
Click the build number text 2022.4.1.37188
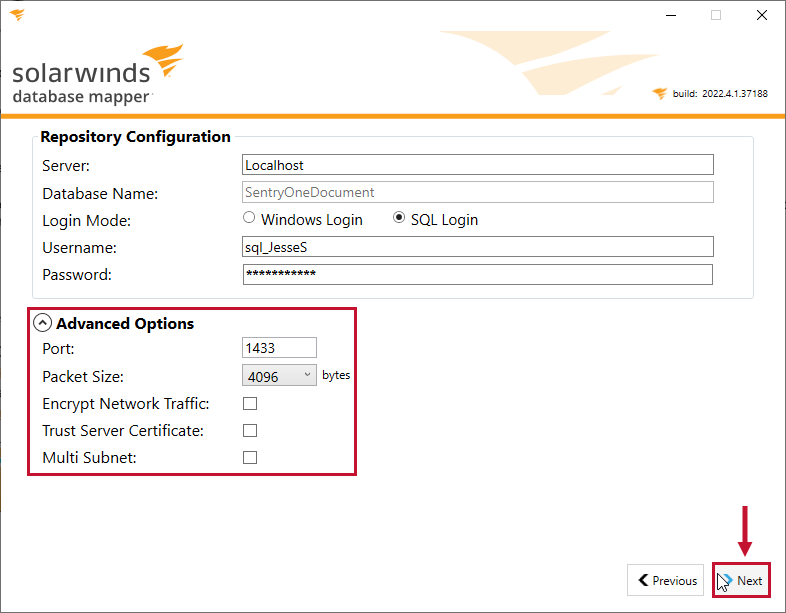735,94
